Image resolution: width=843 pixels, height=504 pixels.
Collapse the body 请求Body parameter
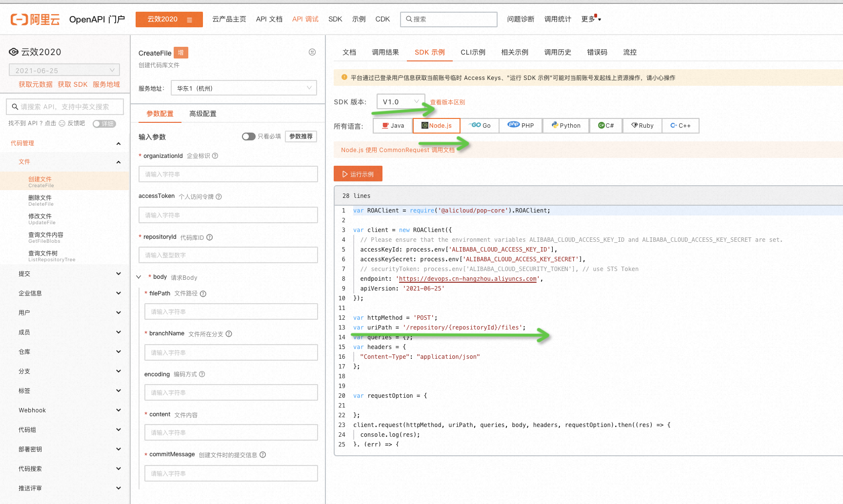(x=139, y=277)
